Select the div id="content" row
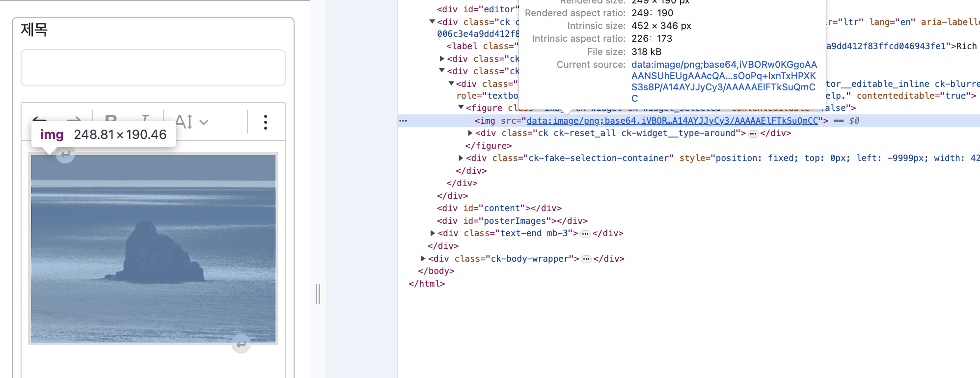The height and width of the screenshot is (378, 980). pyautogui.click(x=499, y=208)
